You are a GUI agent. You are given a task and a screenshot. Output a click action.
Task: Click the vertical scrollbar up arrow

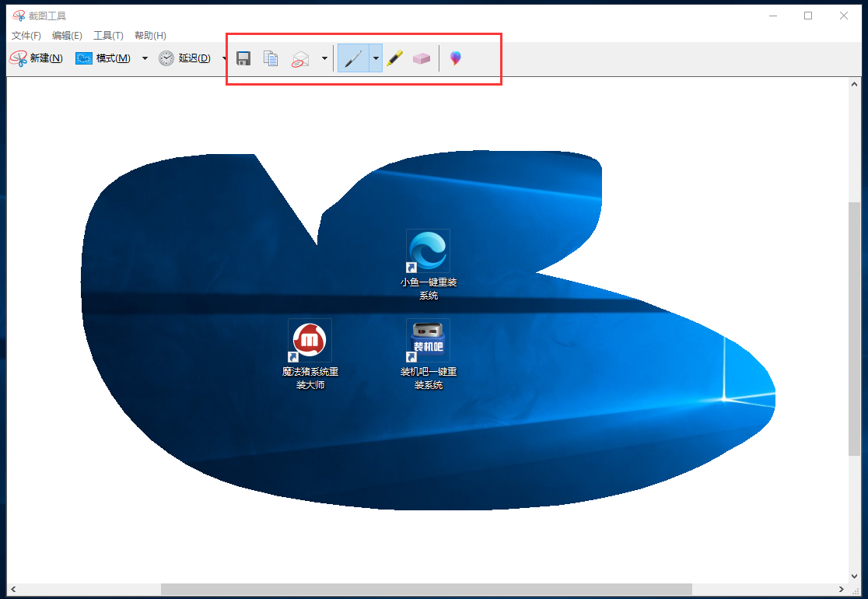point(854,84)
